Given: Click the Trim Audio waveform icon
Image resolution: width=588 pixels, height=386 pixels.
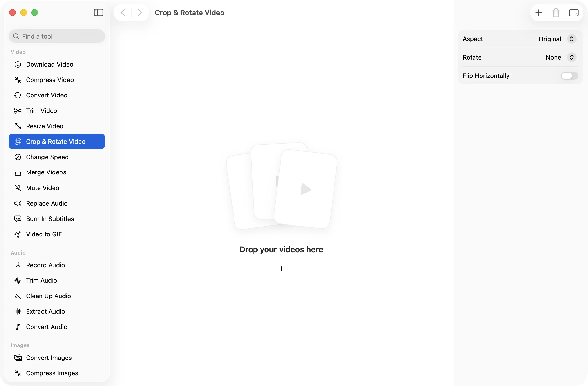Looking at the screenshot, I should pyautogui.click(x=18, y=280).
